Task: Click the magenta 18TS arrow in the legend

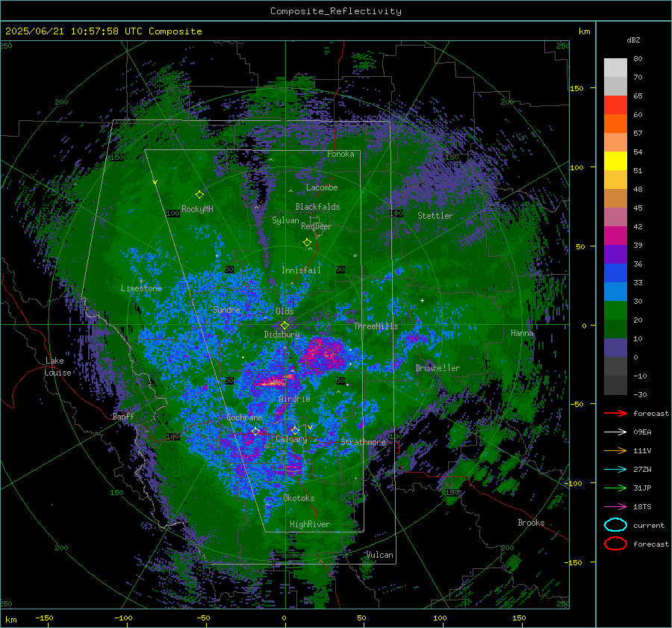Action: (x=615, y=506)
